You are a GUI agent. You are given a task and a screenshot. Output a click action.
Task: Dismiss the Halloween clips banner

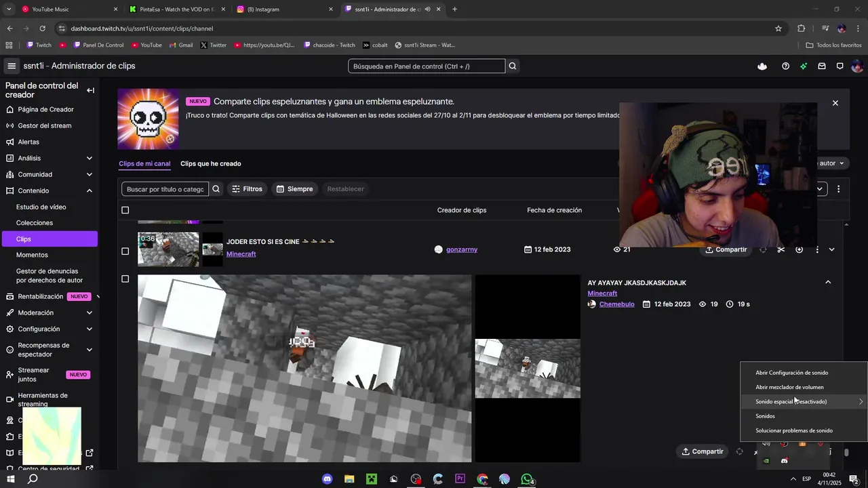pos(835,103)
